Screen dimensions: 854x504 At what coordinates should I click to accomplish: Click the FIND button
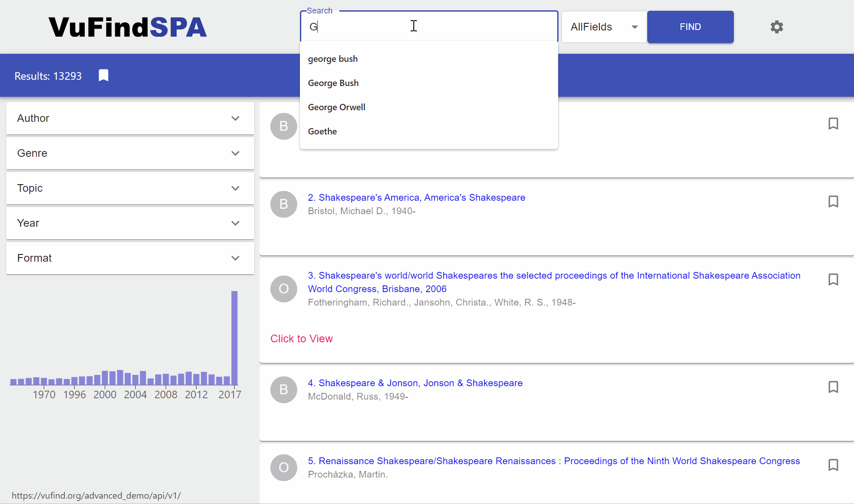690,27
